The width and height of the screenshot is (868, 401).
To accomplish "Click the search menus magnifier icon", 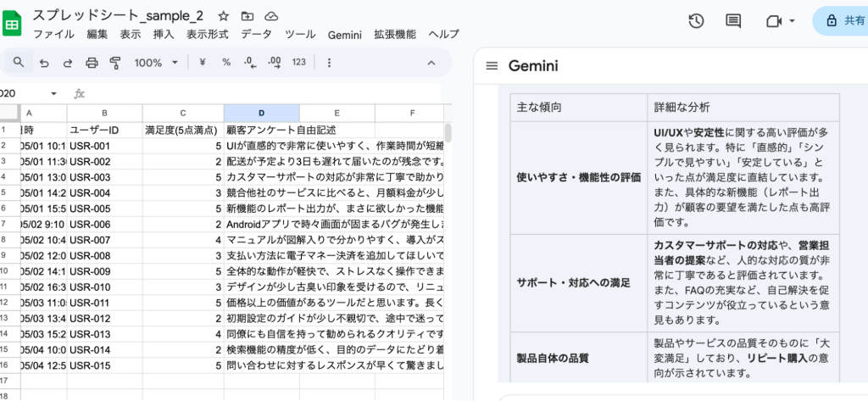I will click(19, 62).
